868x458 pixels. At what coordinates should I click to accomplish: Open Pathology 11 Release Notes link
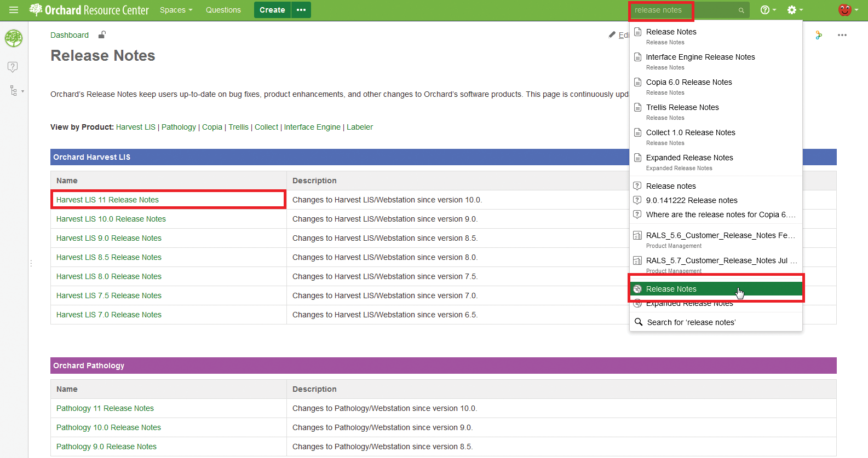[x=105, y=408]
